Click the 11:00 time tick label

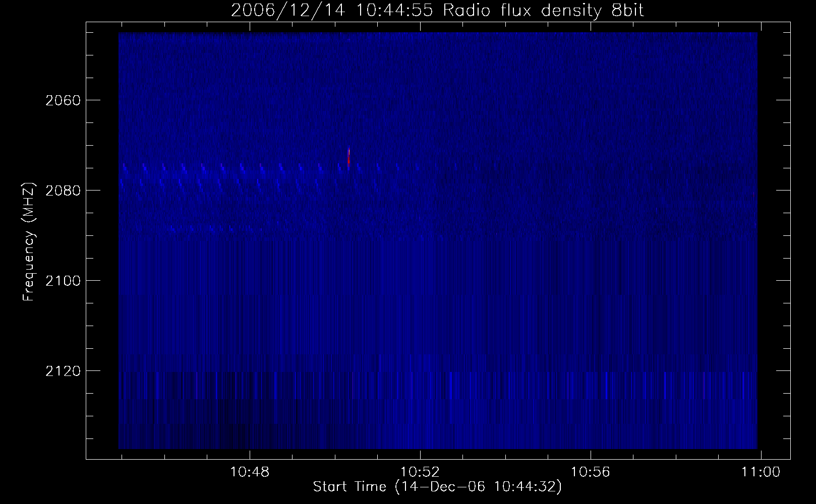761,472
